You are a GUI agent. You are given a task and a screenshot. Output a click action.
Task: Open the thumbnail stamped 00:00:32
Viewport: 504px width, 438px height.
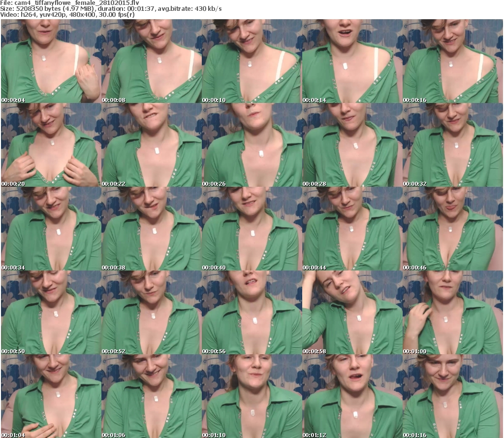[x=453, y=145]
